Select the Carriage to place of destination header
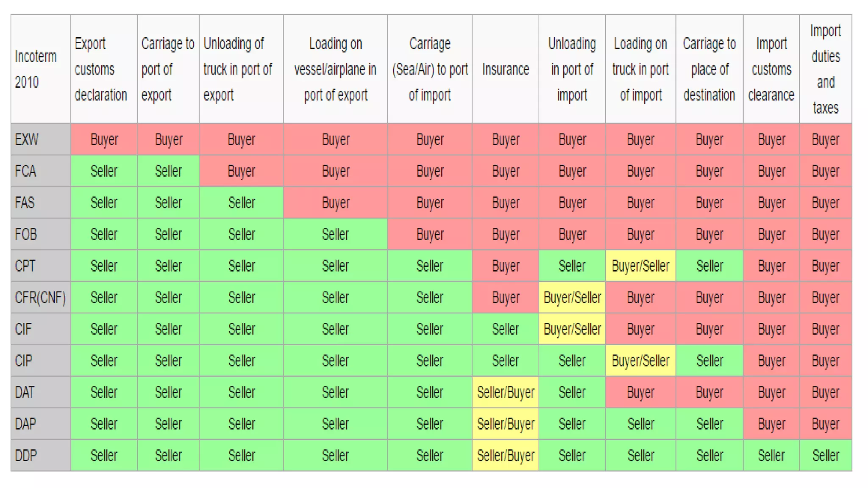The height and width of the screenshot is (488, 868). point(709,69)
